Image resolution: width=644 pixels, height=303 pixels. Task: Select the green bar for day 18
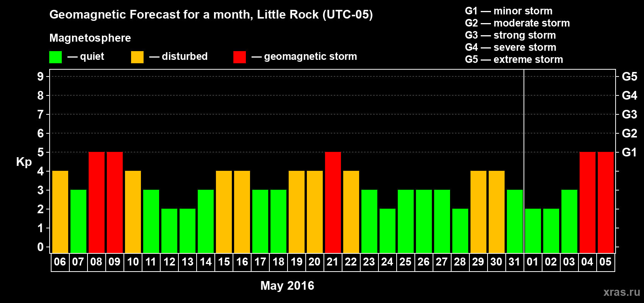278,222
